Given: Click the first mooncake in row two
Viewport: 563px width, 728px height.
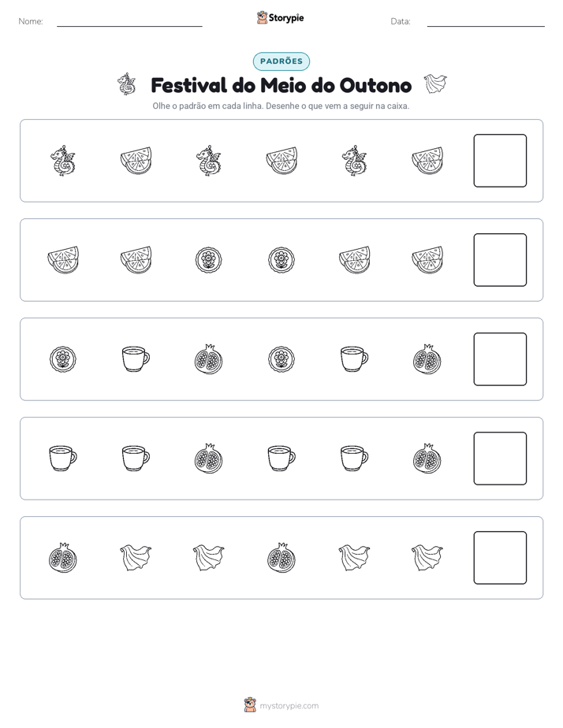Looking at the screenshot, I should [x=209, y=260].
